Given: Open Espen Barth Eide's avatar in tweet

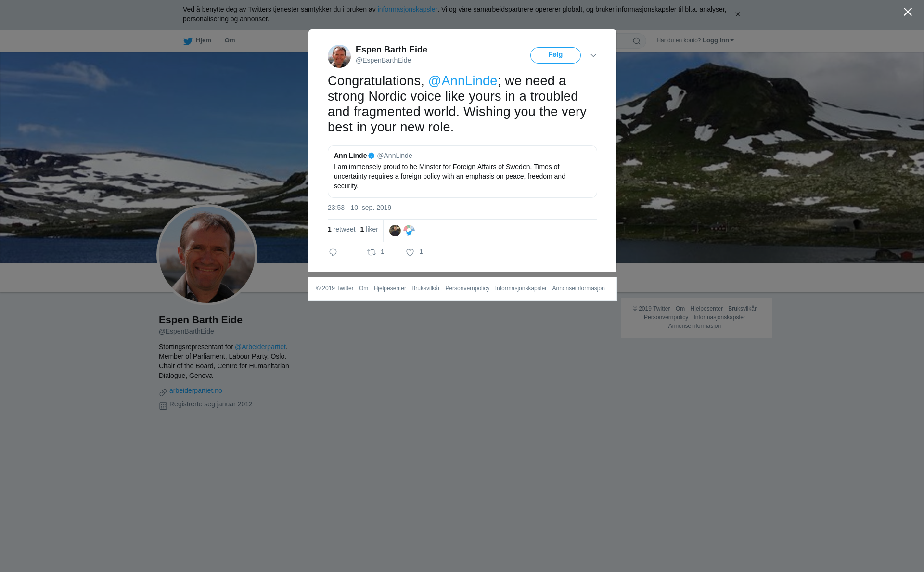Looking at the screenshot, I should pos(339,56).
